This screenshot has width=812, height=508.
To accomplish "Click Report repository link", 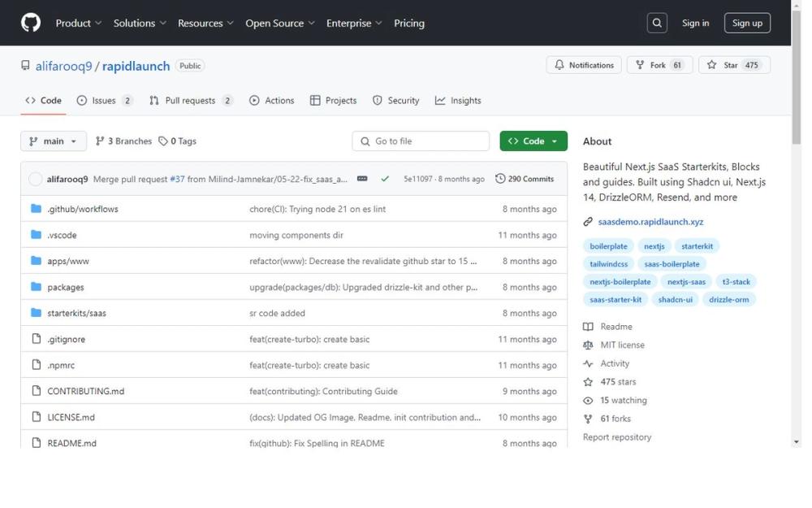I will click(x=617, y=437).
